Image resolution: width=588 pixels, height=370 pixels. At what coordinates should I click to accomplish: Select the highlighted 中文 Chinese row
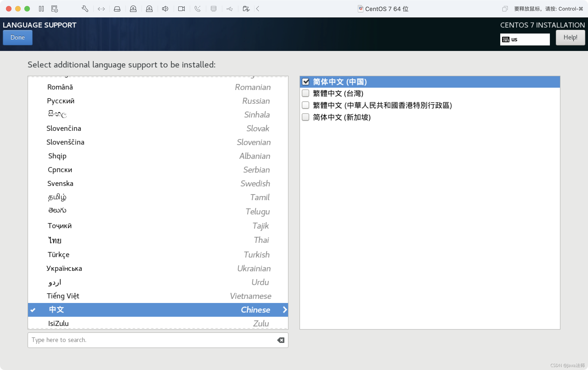click(x=158, y=310)
